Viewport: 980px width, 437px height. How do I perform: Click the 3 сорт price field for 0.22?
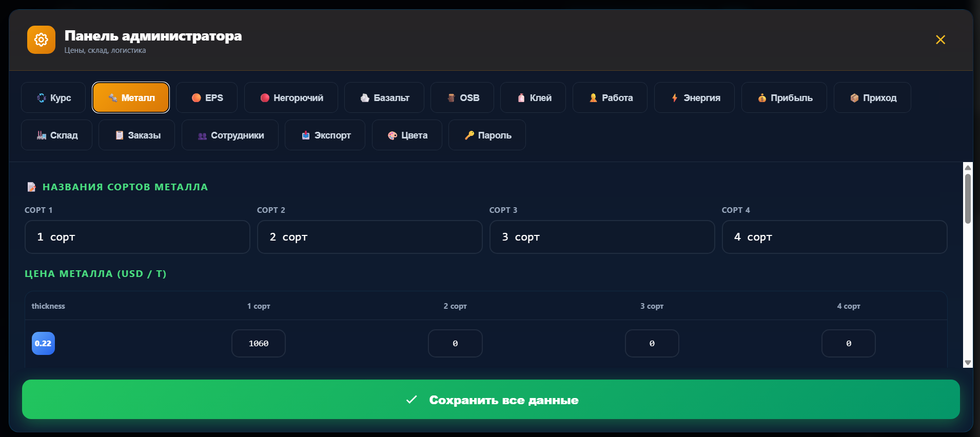tap(652, 343)
